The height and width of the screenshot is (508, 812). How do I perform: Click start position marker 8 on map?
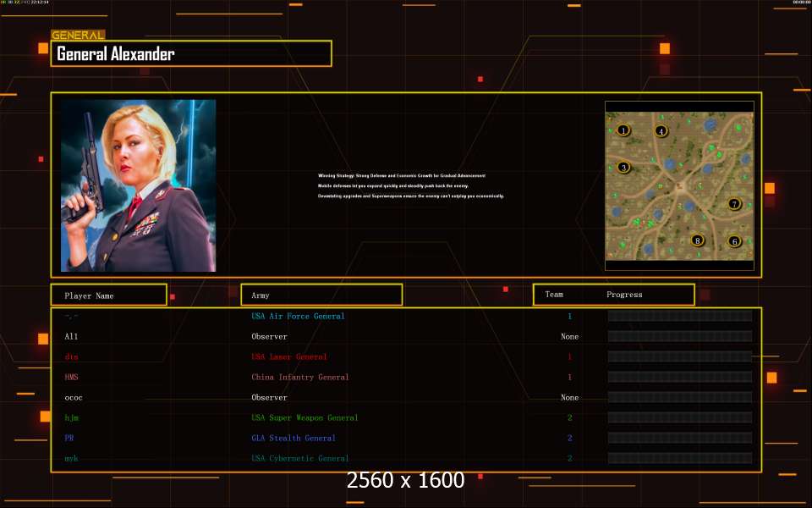pos(698,240)
